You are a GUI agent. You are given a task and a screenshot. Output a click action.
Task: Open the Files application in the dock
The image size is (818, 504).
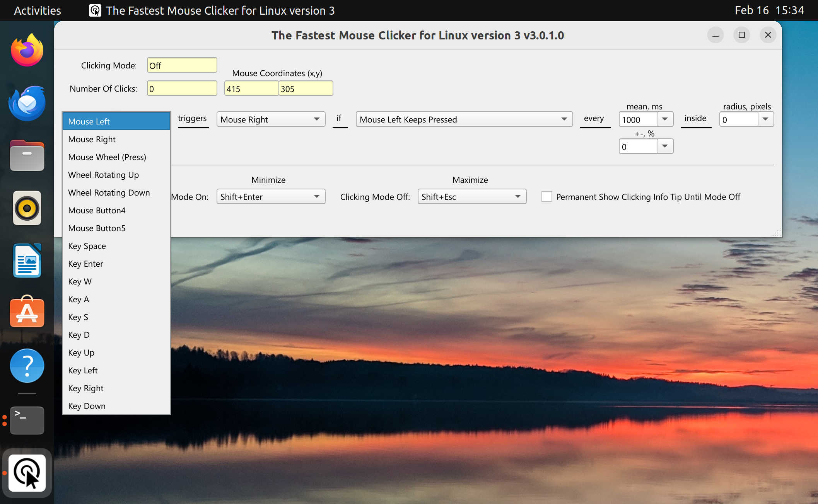click(27, 155)
